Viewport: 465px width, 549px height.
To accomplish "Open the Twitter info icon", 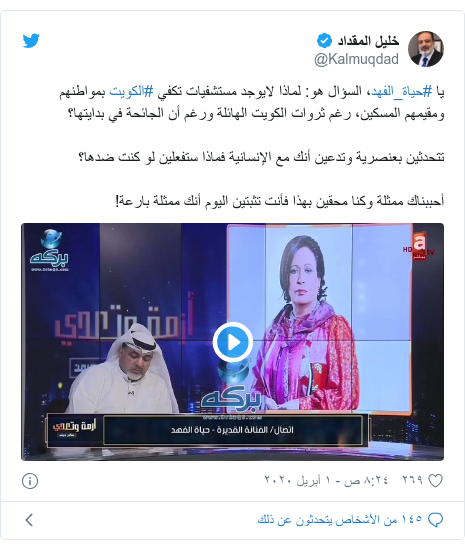I will 30,481.
